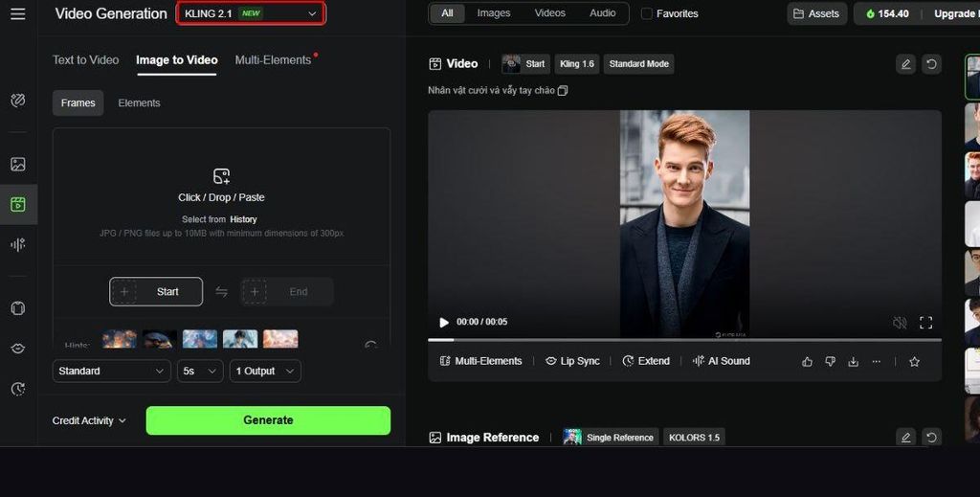Click the image generation sidebar icon
This screenshot has width=980, height=497.
coord(18,164)
